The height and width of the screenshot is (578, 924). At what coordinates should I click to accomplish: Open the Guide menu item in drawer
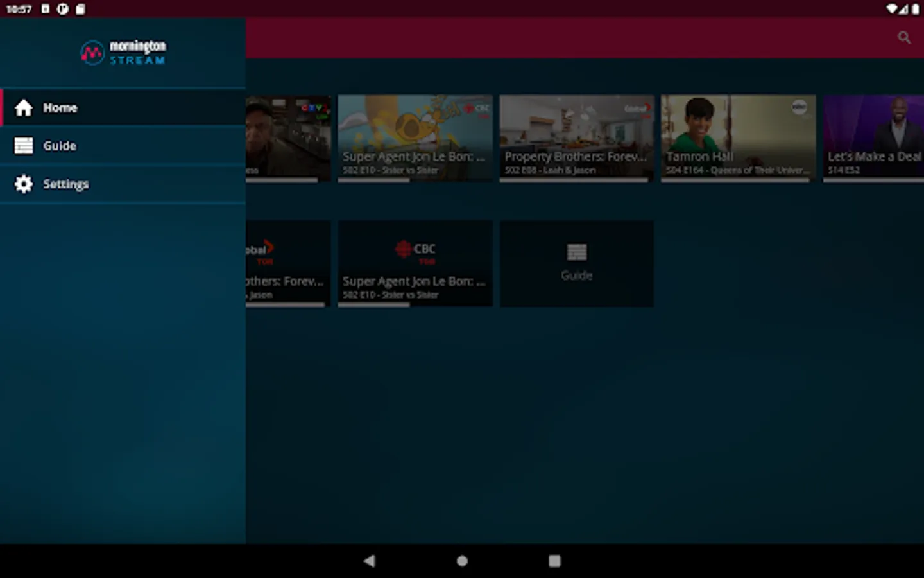pos(123,146)
